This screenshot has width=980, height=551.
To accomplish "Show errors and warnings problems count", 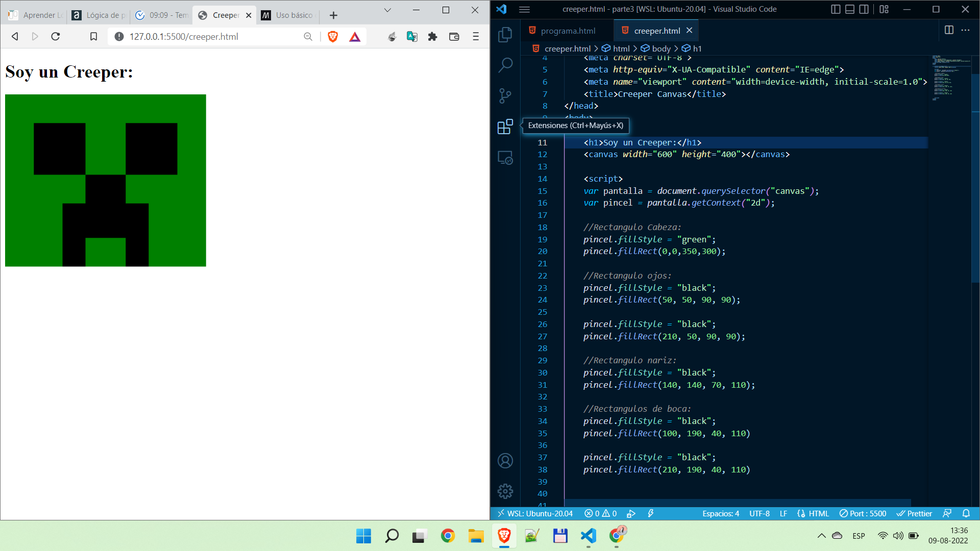I will point(601,513).
